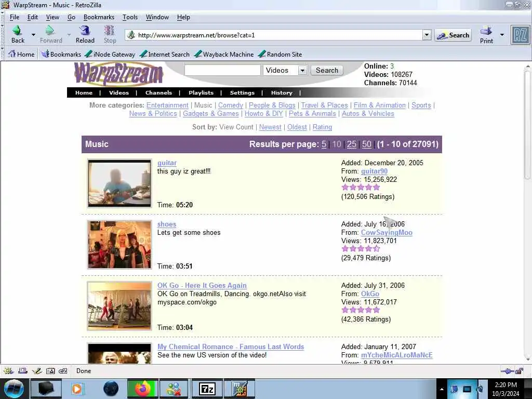Open the Address Book icon in status bar
The width and height of the screenshot is (532, 399).
tap(50, 371)
